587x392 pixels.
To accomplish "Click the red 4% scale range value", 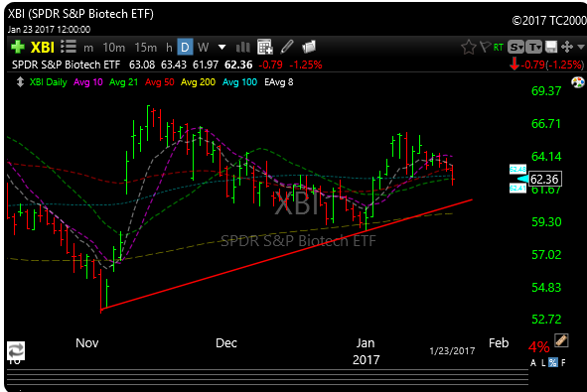I will tap(538, 347).
